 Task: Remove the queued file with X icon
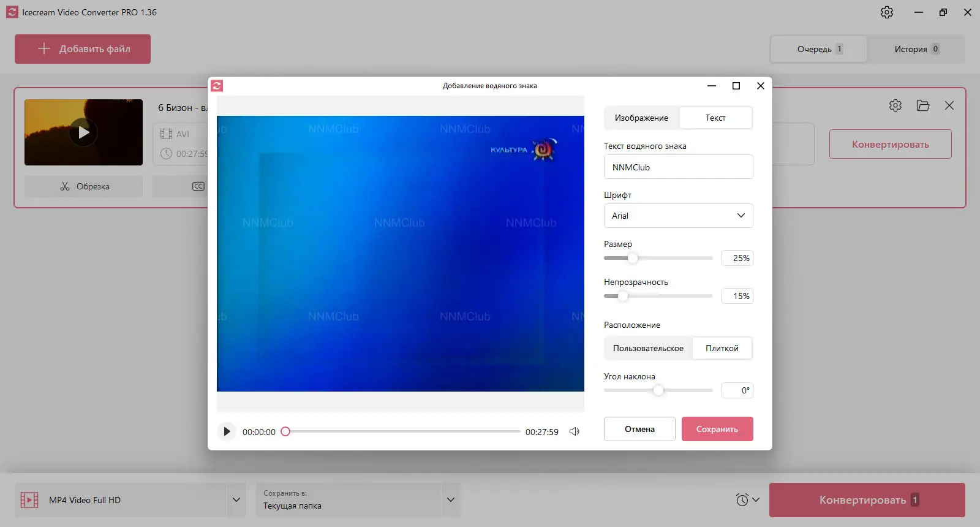(x=949, y=105)
